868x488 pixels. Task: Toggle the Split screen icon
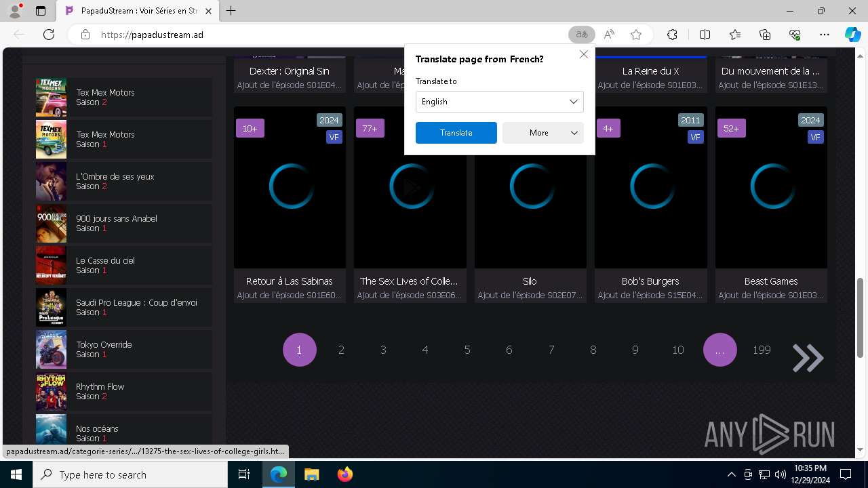click(x=705, y=35)
